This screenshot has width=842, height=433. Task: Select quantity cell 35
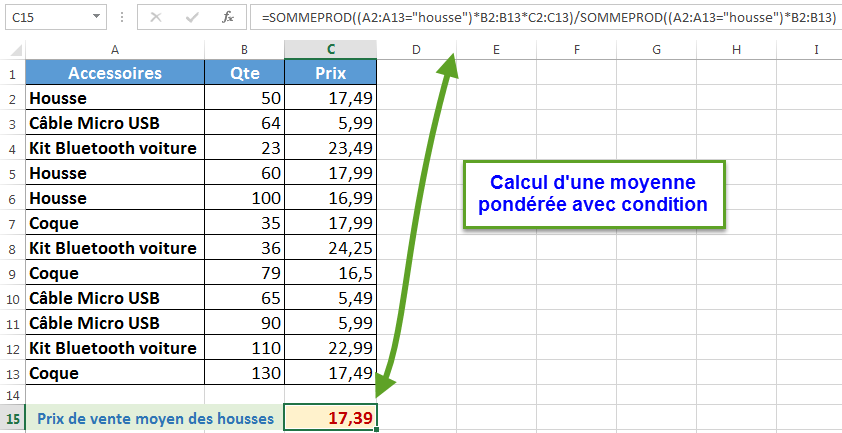click(244, 223)
